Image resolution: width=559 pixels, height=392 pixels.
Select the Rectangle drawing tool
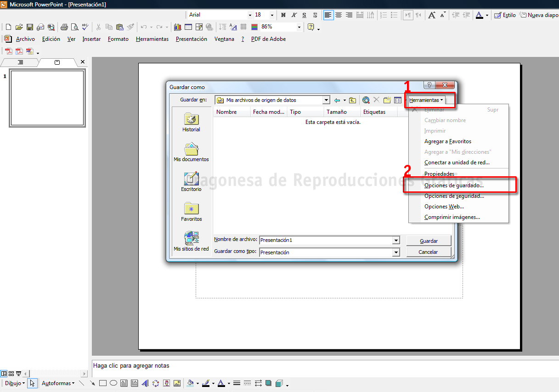tap(103, 383)
